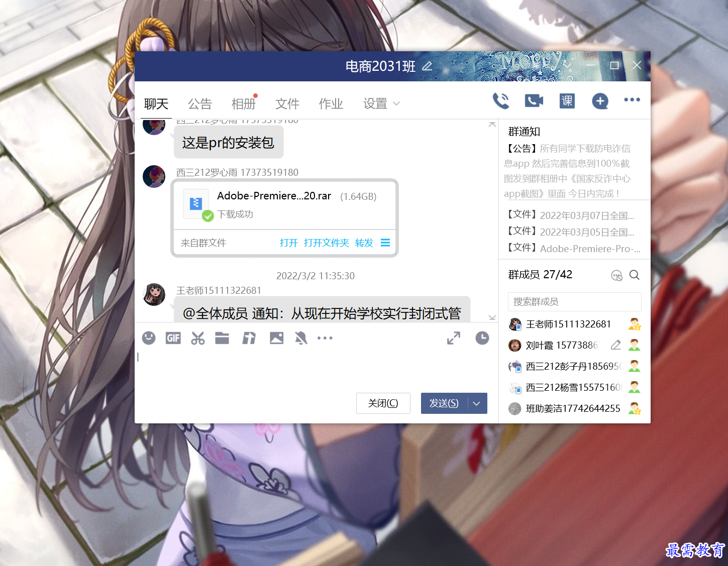728x566 pixels.
Task: Start a group video call
Action: click(534, 101)
